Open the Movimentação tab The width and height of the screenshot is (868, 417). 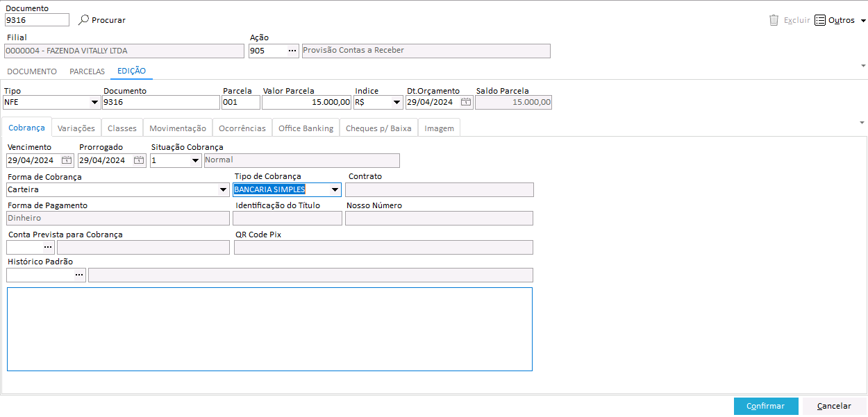178,128
